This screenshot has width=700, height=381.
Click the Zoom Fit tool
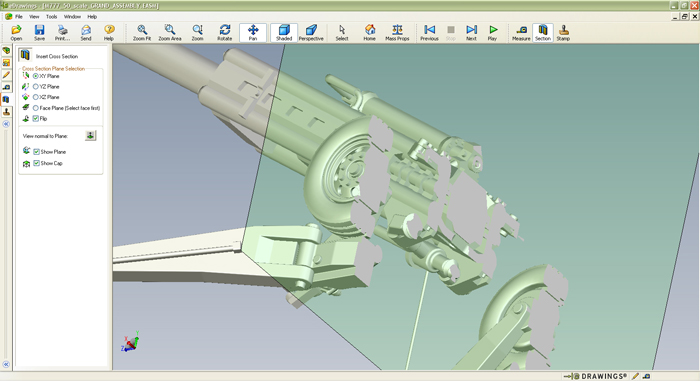tap(142, 33)
